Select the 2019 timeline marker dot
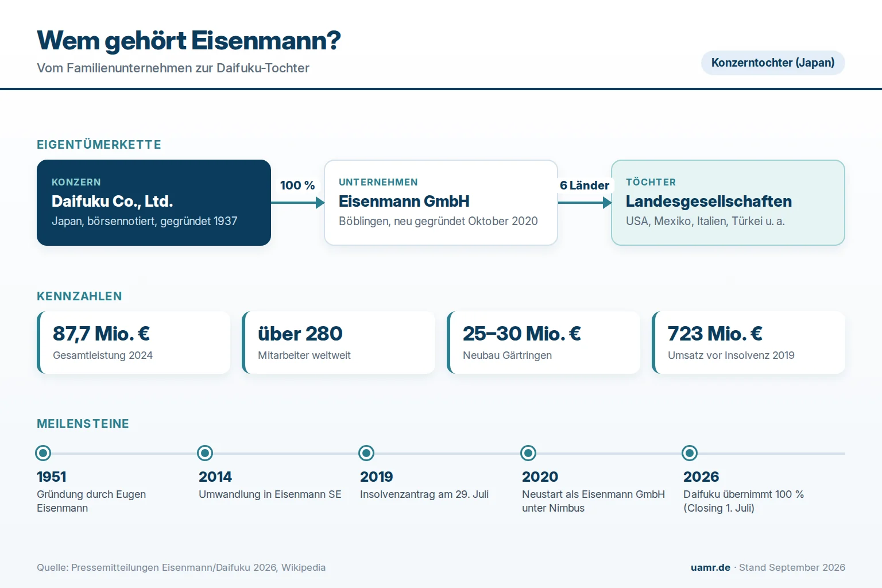The image size is (882, 588). 366,453
